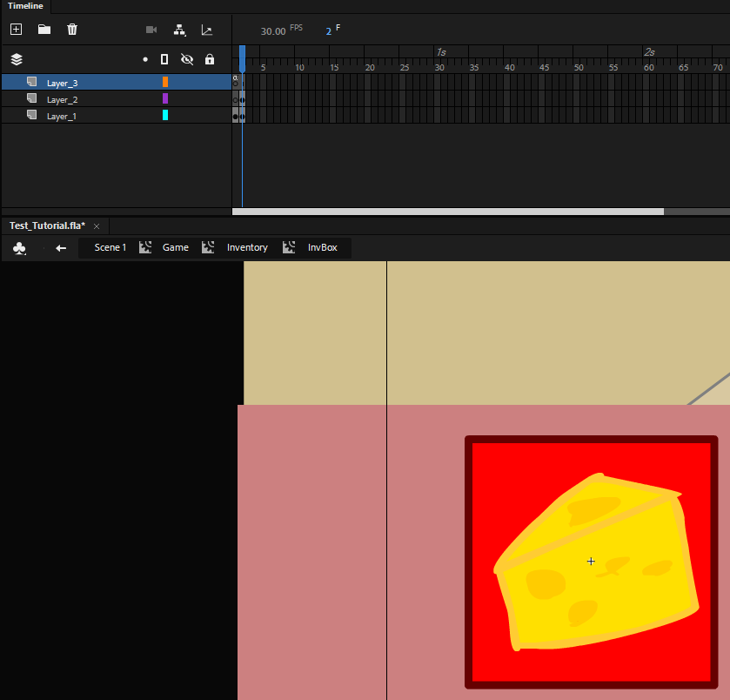The height and width of the screenshot is (700, 730).
Task: Navigate to Game symbol breadcrumb
Action: pos(176,247)
